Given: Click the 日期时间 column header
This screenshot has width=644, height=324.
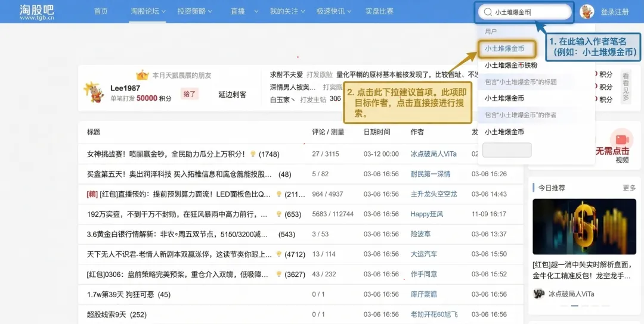Looking at the screenshot, I should click(377, 132).
